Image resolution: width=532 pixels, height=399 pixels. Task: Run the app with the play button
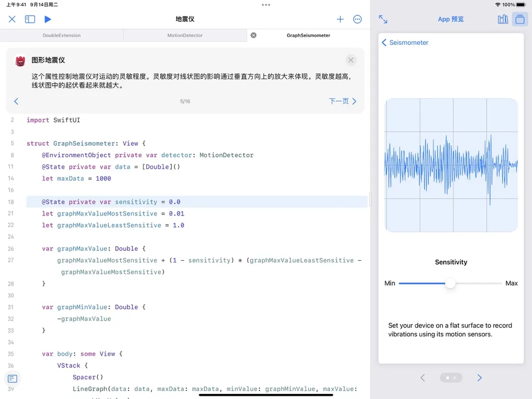[48, 19]
